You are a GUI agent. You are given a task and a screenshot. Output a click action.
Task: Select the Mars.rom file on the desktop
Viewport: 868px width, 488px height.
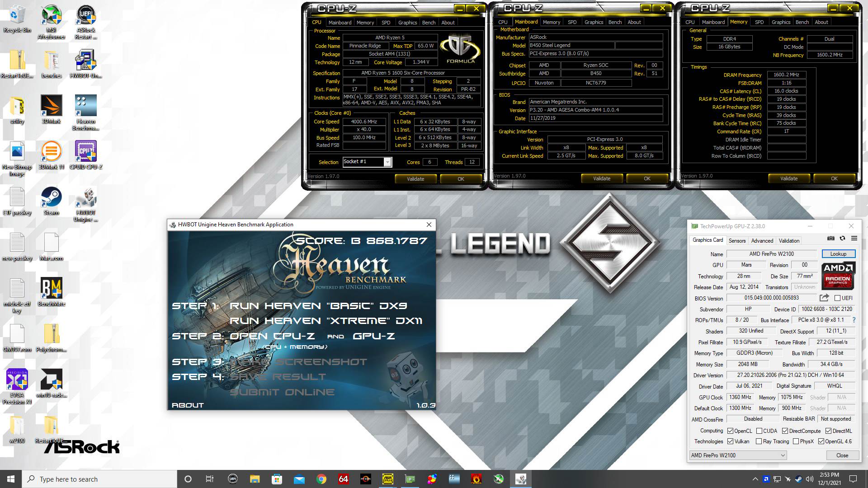click(x=52, y=247)
